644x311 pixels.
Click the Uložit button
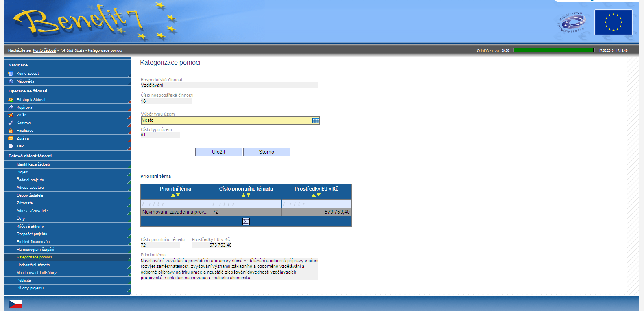(218, 152)
